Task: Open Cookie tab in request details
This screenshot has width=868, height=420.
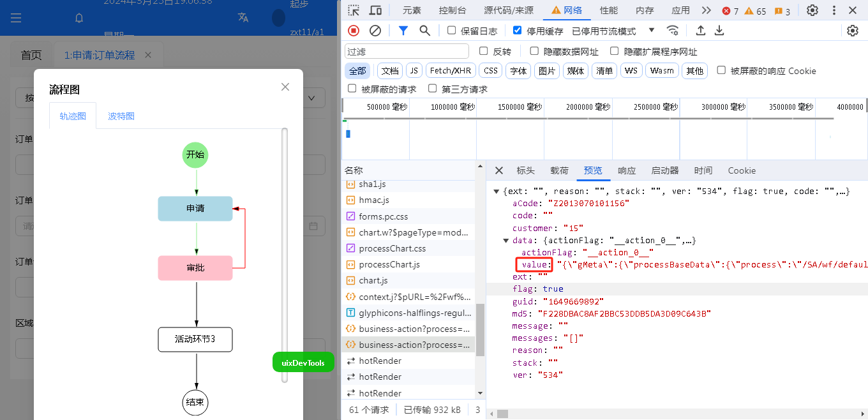Action: pyautogui.click(x=742, y=170)
